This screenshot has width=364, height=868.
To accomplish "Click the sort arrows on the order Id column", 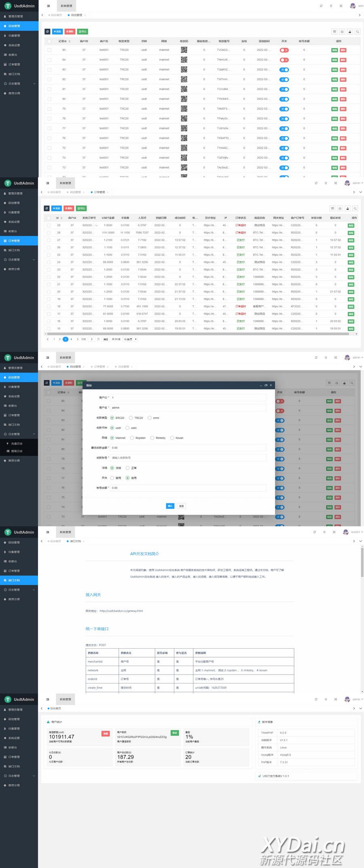I will pyautogui.click(x=61, y=218).
